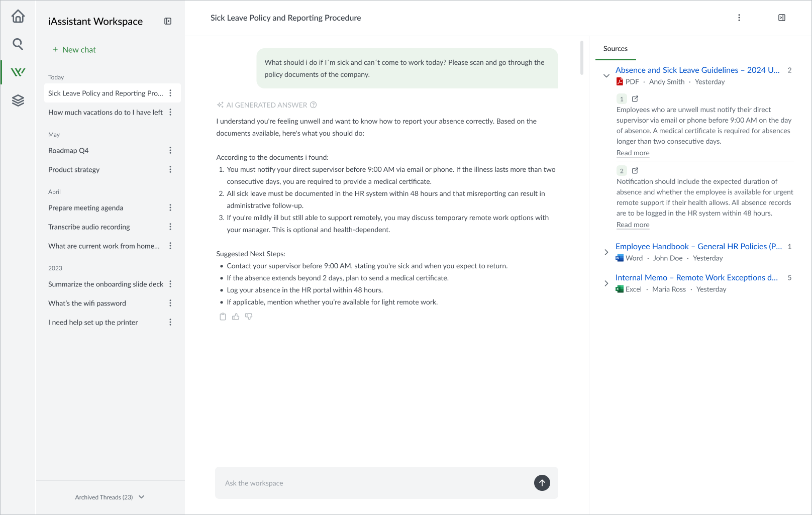Expand the Employee Handbook source entry

pyautogui.click(x=606, y=252)
